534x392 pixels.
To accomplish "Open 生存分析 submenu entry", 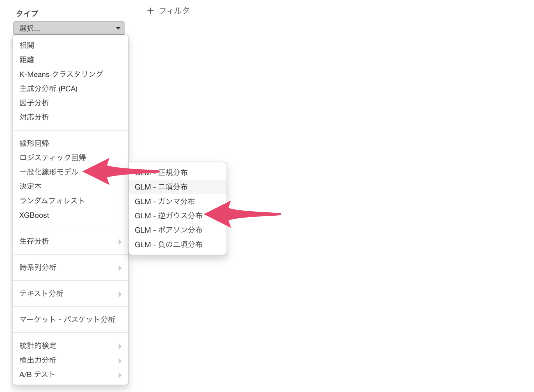I will click(70, 241).
